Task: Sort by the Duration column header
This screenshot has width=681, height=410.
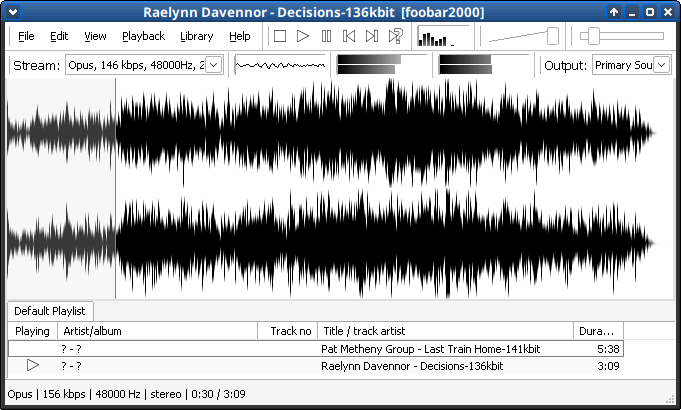Action: click(x=598, y=331)
